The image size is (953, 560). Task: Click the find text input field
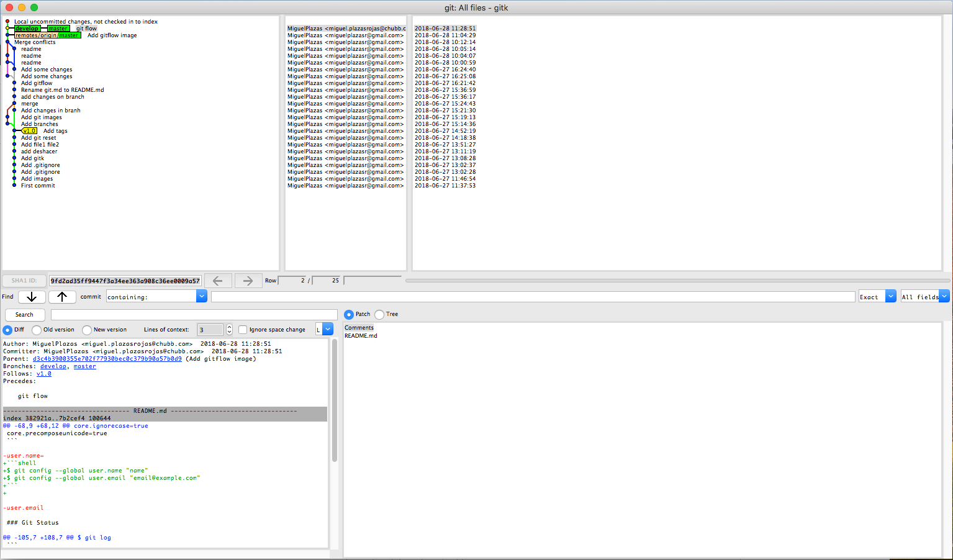point(533,297)
